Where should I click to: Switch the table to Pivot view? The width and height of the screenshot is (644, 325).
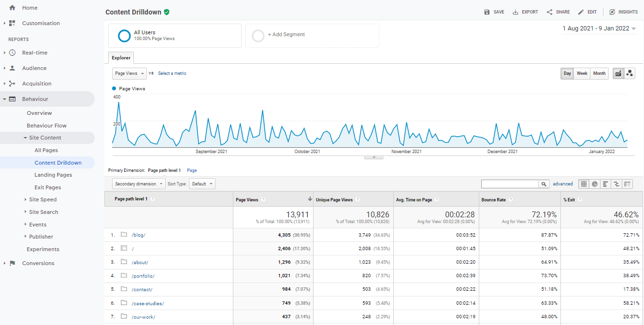(627, 184)
